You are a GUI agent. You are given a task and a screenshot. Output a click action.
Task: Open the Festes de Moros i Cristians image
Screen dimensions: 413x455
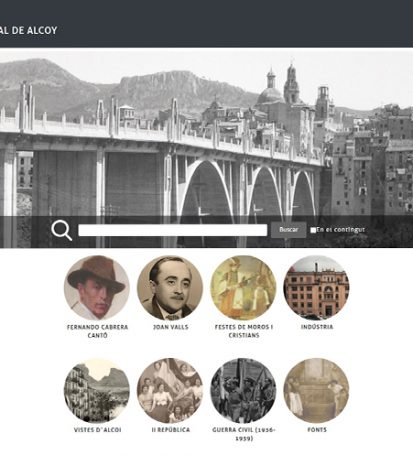pos(243,288)
